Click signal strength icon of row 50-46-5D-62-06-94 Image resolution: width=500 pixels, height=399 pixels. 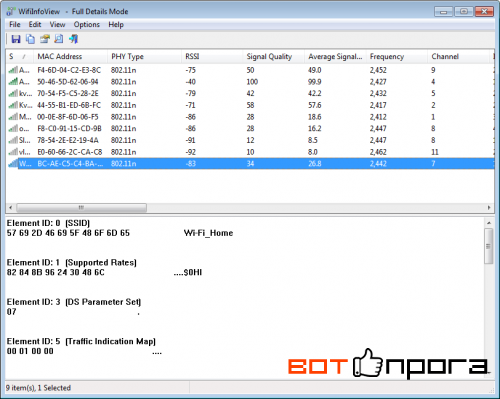(x=13, y=82)
